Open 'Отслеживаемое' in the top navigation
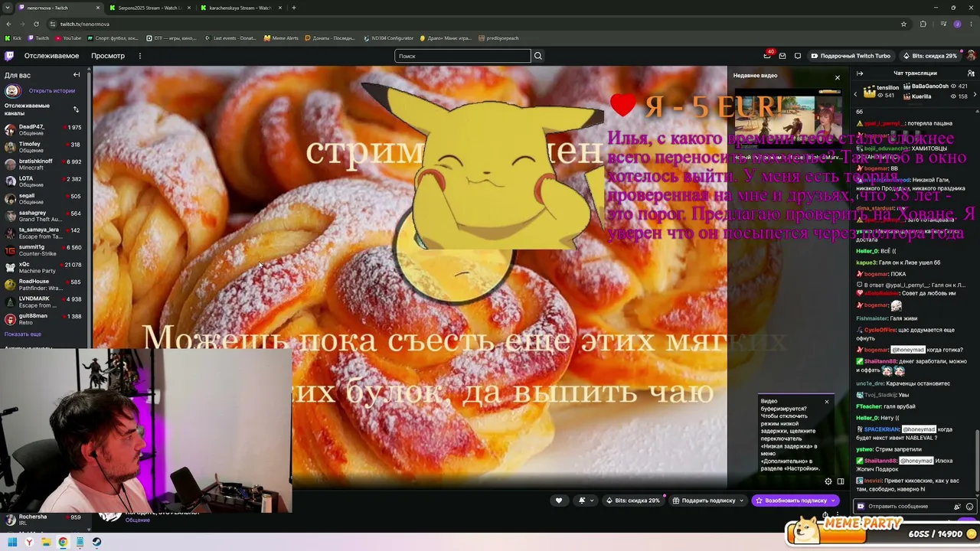 click(x=51, y=56)
